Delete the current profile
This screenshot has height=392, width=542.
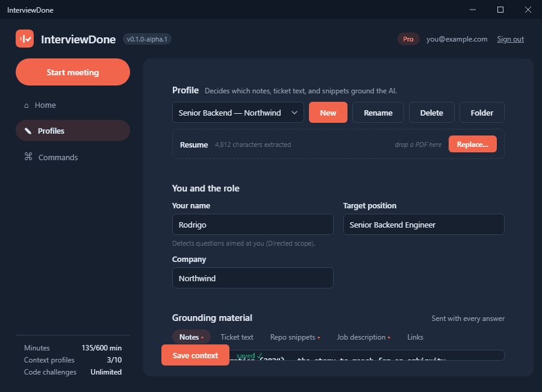[x=431, y=113]
